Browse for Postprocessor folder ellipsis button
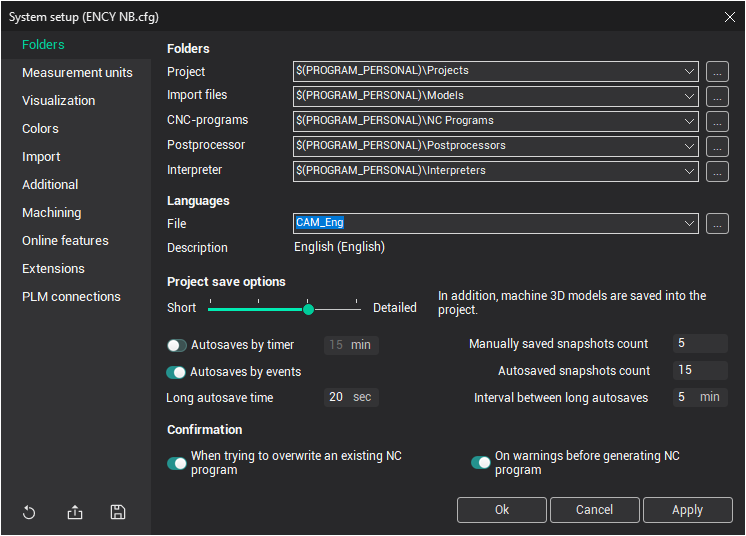746x536 pixels. 717,146
